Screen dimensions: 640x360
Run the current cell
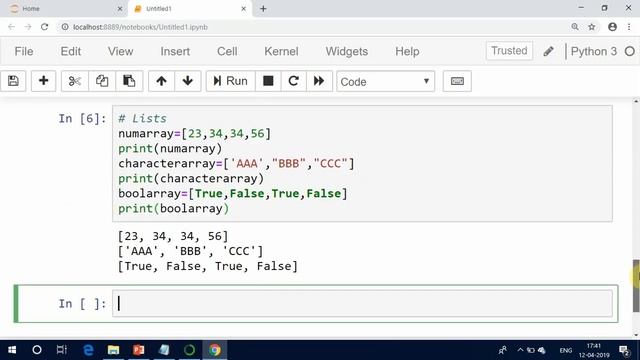[231, 81]
